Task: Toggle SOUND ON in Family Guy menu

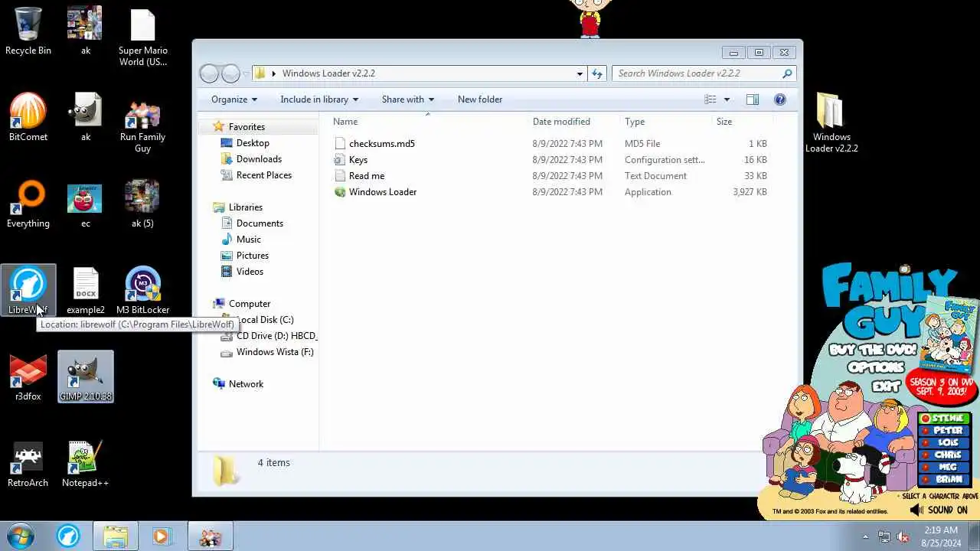Action: tap(939, 510)
